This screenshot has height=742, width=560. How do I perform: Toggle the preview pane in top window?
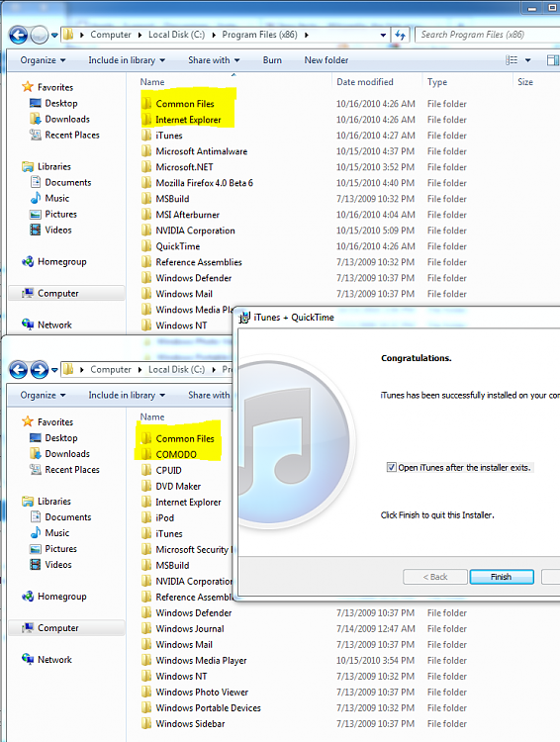(x=552, y=60)
